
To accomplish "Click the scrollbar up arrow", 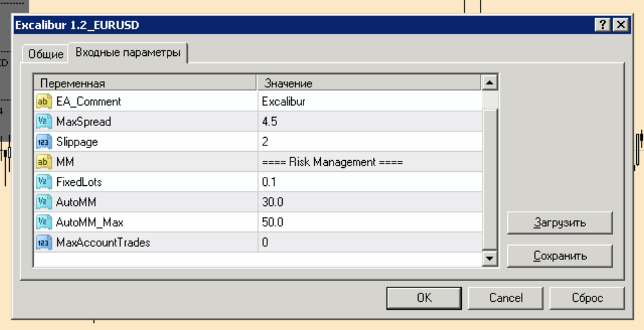I will [489, 83].
